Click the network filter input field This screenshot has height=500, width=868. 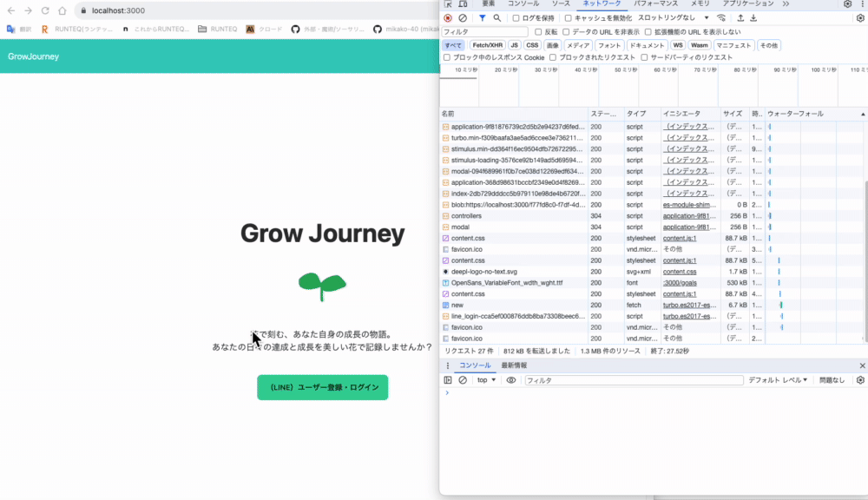pos(484,31)
